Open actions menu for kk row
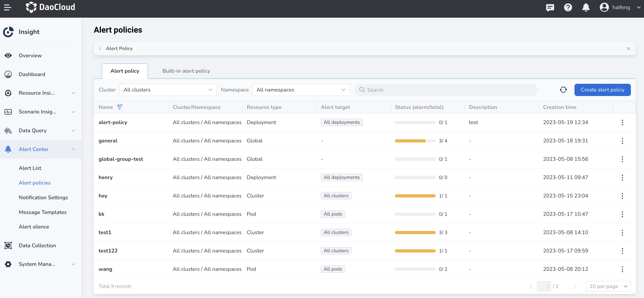644x298 pixels. coord(622,214)
